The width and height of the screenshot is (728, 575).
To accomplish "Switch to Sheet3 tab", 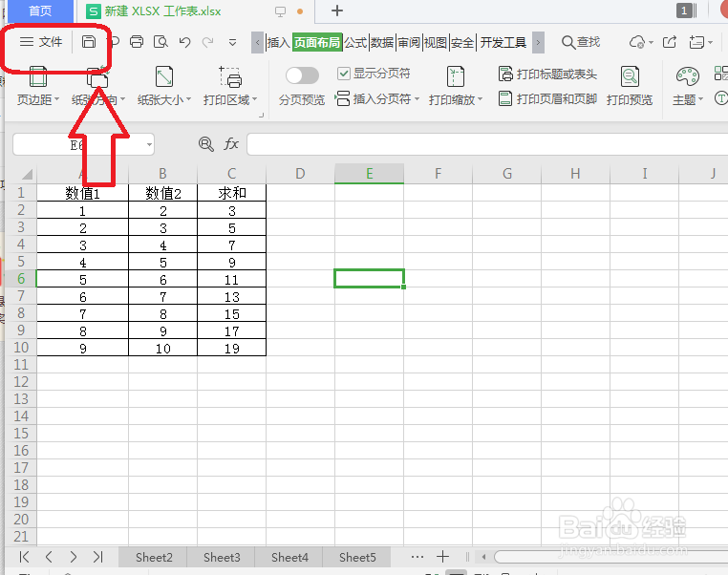I will tap(222, 557).
